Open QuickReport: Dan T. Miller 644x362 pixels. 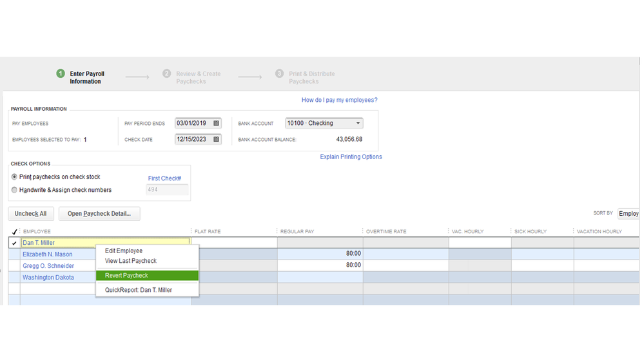pos(139,290)
